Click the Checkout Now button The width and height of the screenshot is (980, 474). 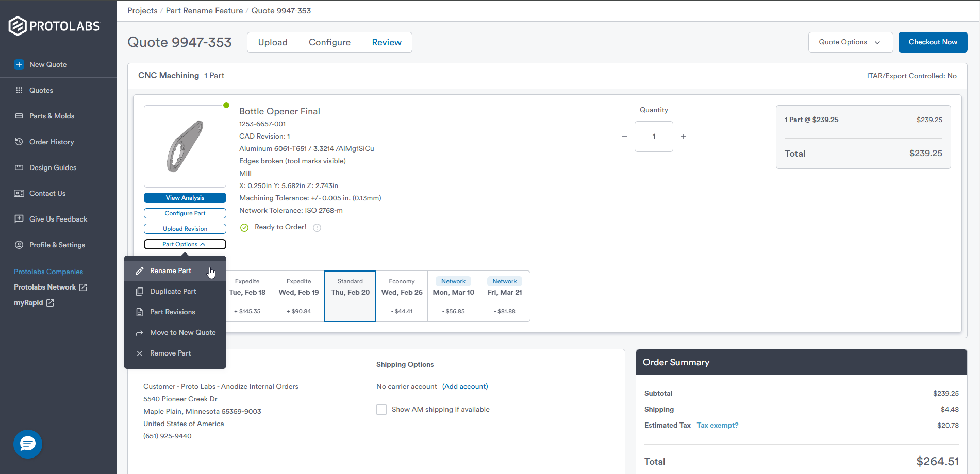coord(933,42)
